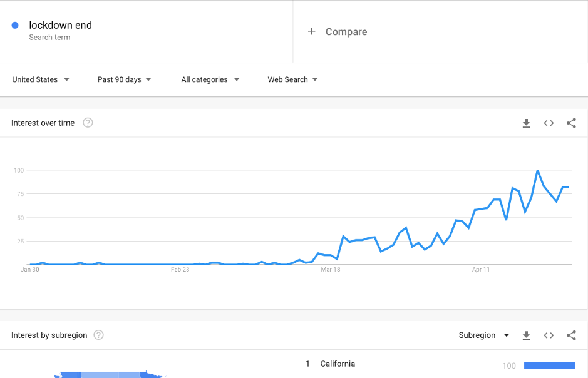Screen dimensions: 588x378
Task: Open the Subregion view selector
Action: coord(484,335)
